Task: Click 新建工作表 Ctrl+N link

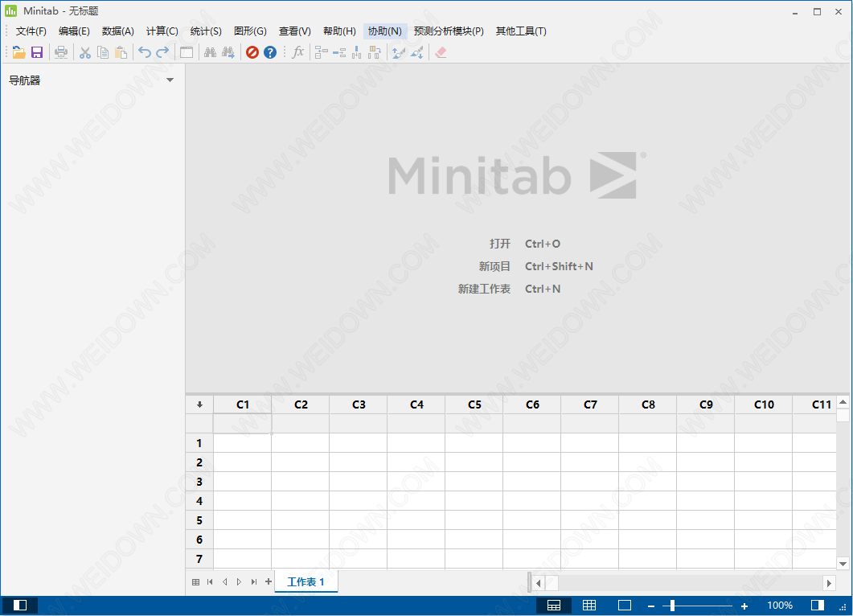Action: (509, 289)
